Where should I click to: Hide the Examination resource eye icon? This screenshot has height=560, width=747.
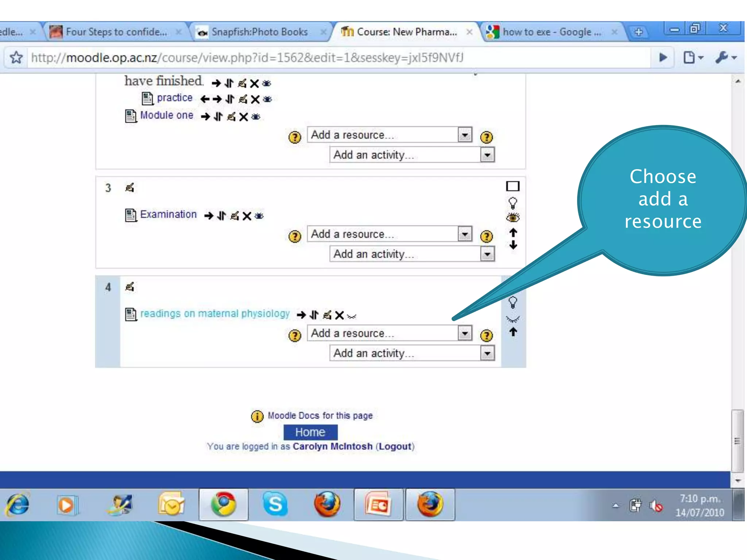click(259, 216)
